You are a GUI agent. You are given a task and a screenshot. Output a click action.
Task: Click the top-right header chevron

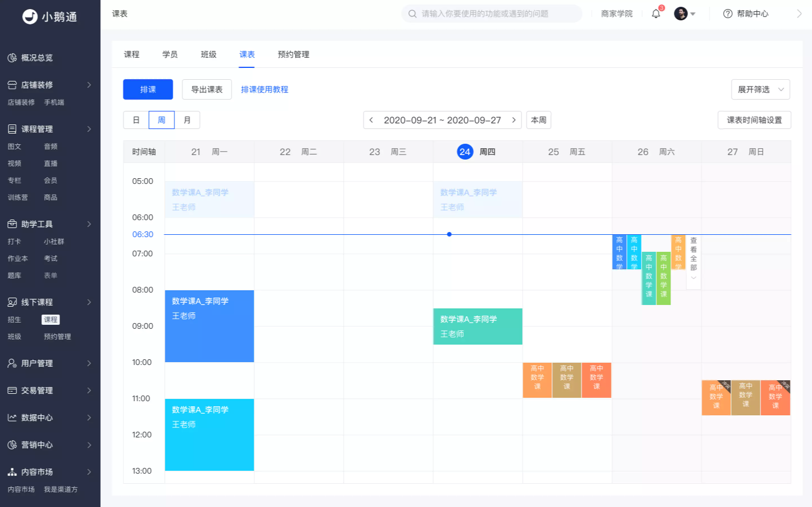coord(799,14)
